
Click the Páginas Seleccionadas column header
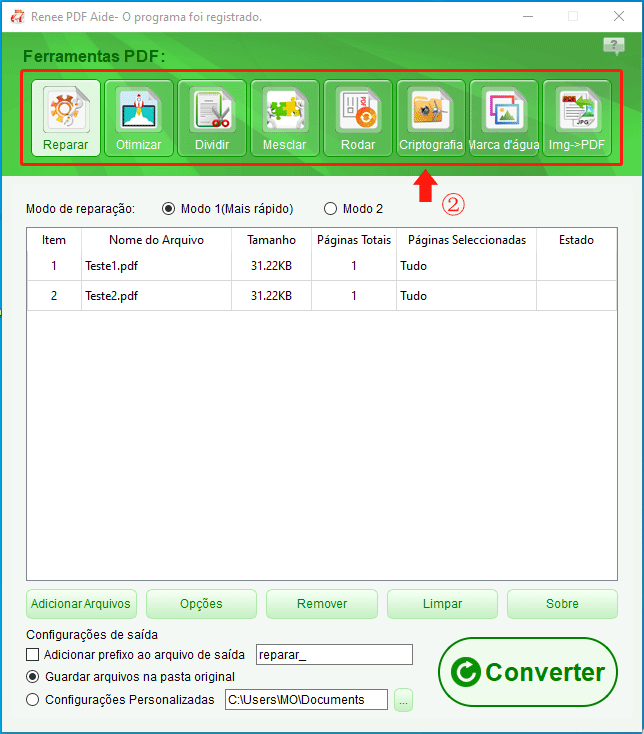(x=467, y=240)
